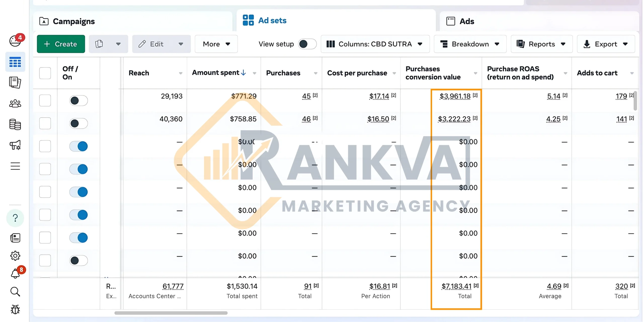Viewport: 644px width, 322px height.
Task: Enable the View setup toggle
Action: coord(307,44)
